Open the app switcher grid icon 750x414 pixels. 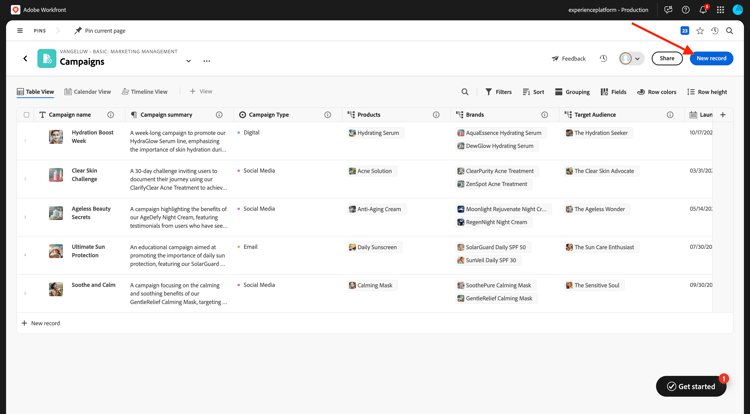pyautogui.click(x=720, y=10)
